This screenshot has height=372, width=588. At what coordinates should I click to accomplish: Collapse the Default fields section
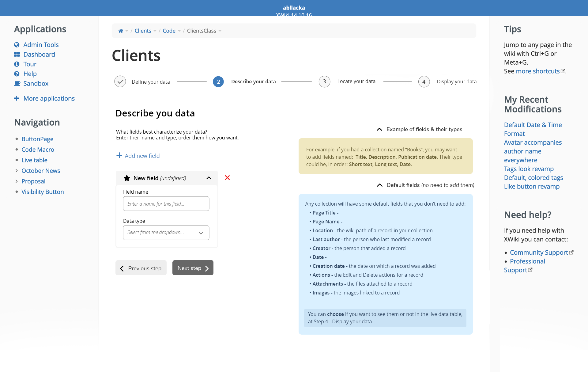tap(380, 185)
